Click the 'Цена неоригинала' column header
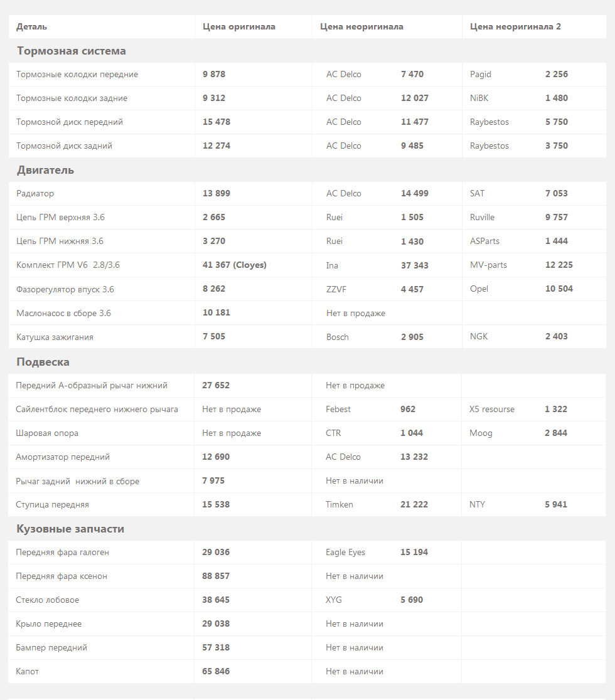 (361, 27)
